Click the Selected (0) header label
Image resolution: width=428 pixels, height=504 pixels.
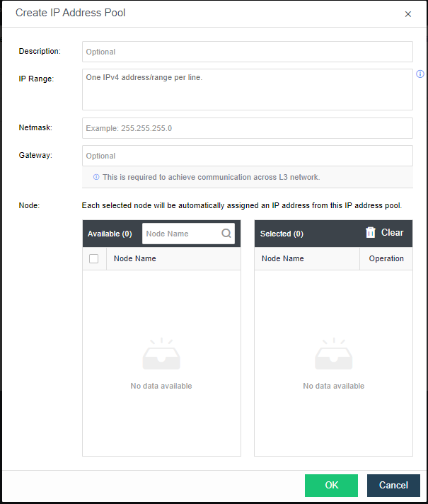tap(282, 234)
